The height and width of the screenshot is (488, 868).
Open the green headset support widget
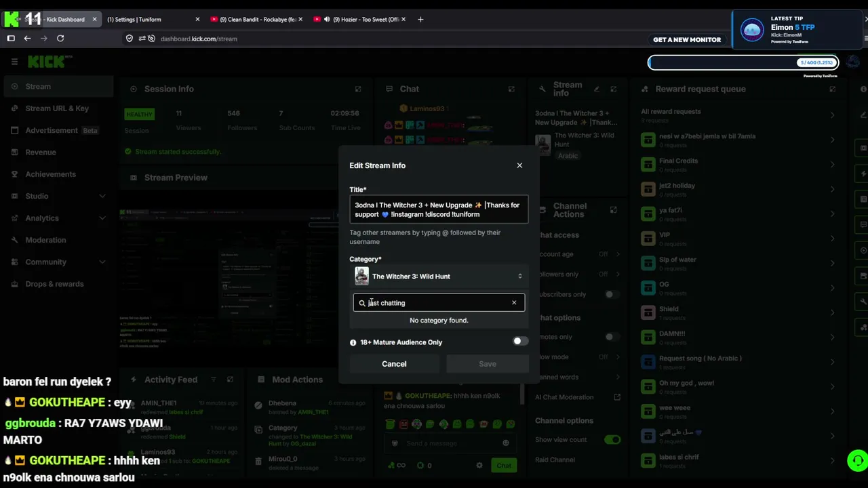(857, 461)
